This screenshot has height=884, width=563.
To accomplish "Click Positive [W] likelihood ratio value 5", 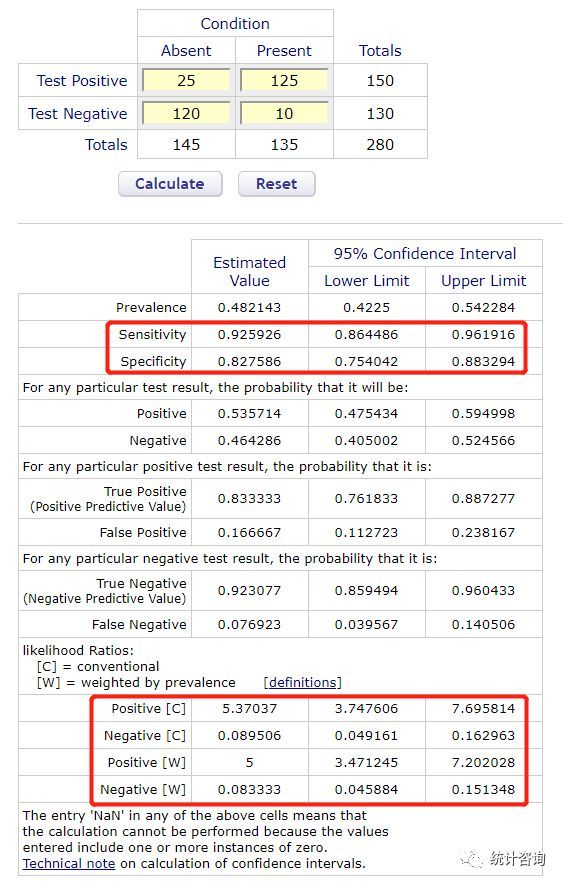I will tap(249, 763).
